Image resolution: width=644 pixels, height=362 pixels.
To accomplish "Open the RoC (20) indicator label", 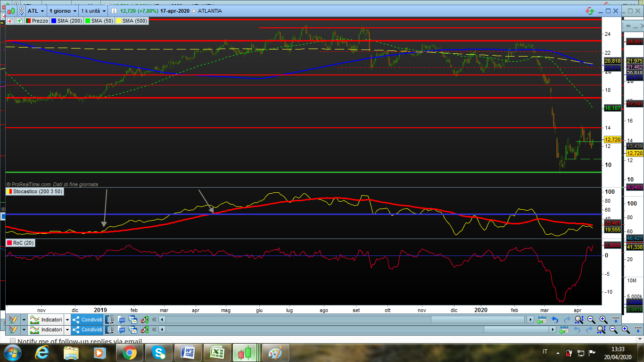I will [x=21, y=243].
